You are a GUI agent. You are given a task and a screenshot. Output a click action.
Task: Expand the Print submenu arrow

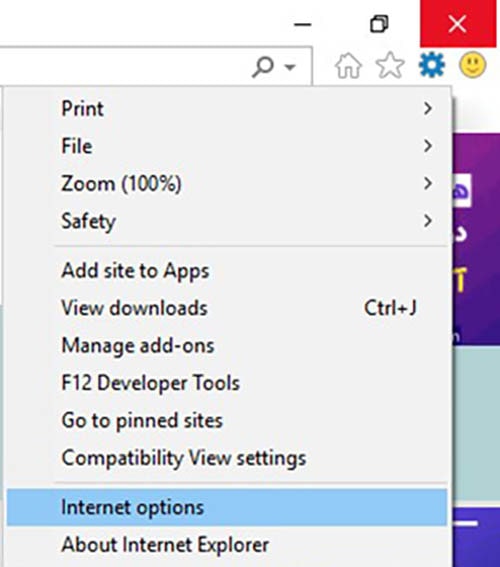point(428,108)
